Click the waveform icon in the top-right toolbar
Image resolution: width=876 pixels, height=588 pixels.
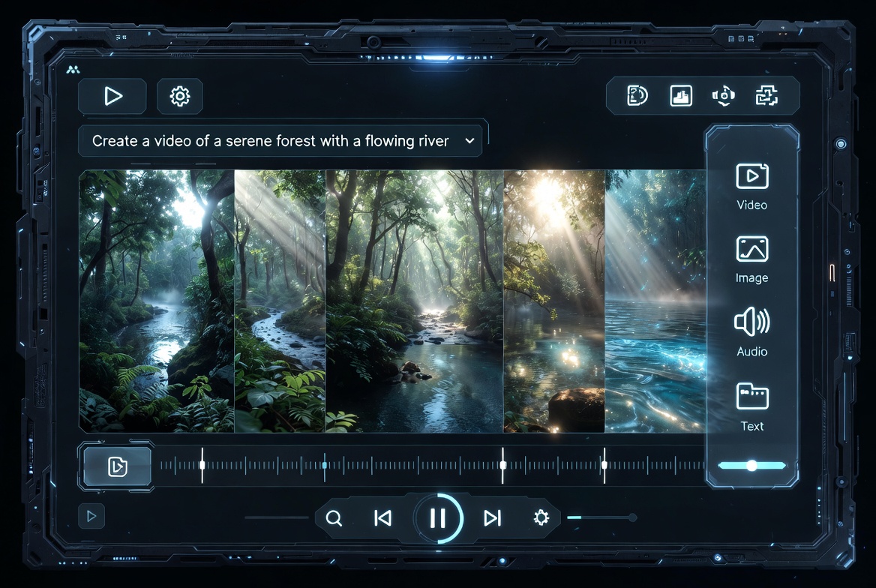[679, 95]
